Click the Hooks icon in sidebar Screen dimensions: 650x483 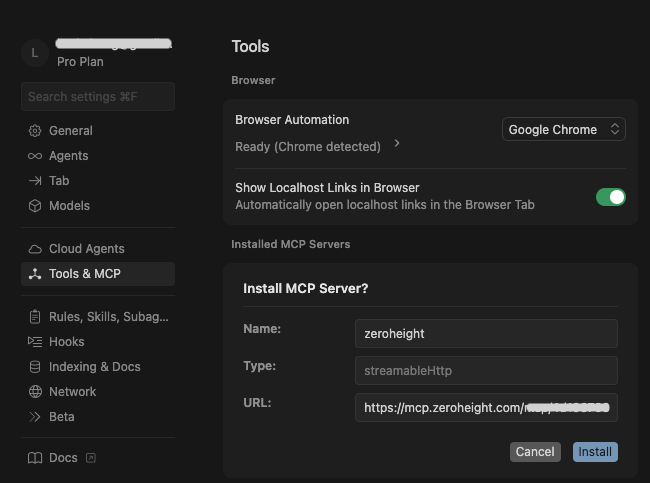click(x=35, y=342)
